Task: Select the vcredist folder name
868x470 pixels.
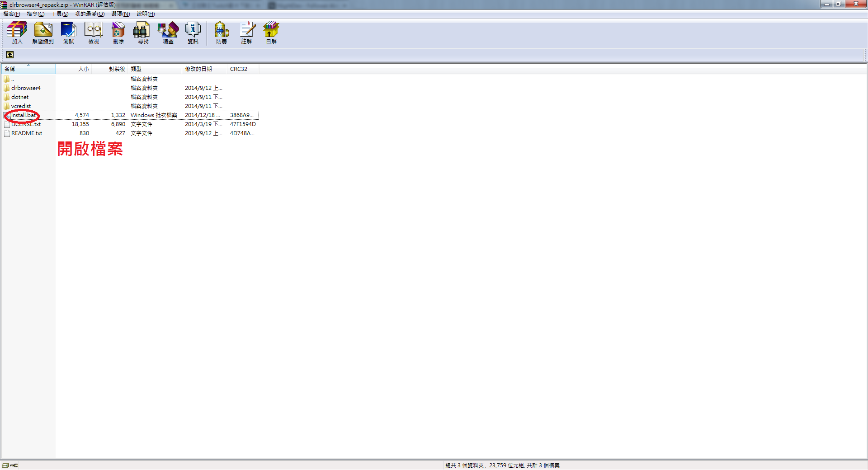Action: point(21,106)
